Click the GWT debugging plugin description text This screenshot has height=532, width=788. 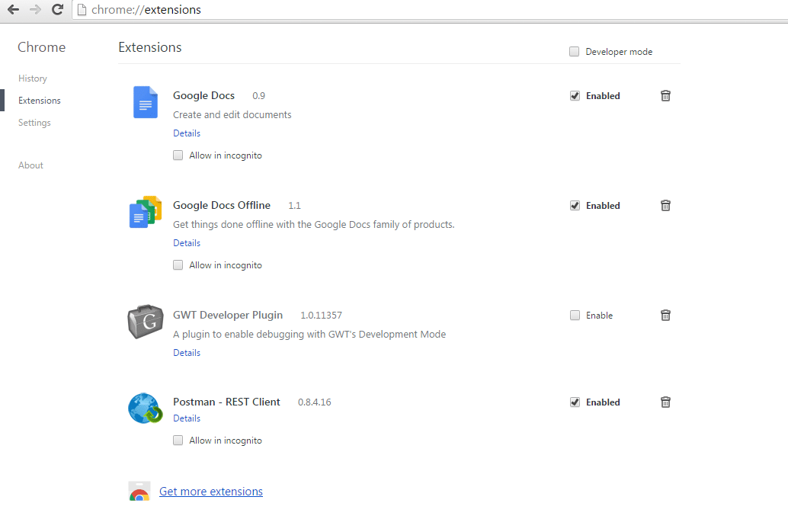(x=309, y=334)
